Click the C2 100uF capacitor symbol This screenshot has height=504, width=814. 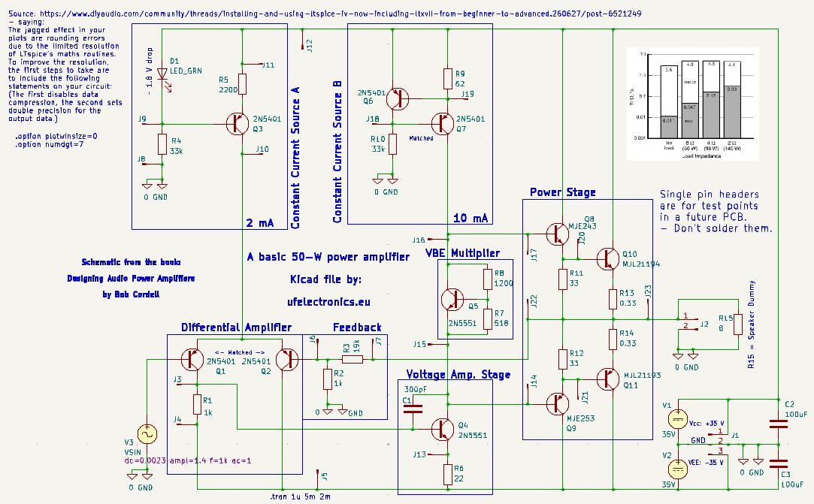(x=778, y=424)
